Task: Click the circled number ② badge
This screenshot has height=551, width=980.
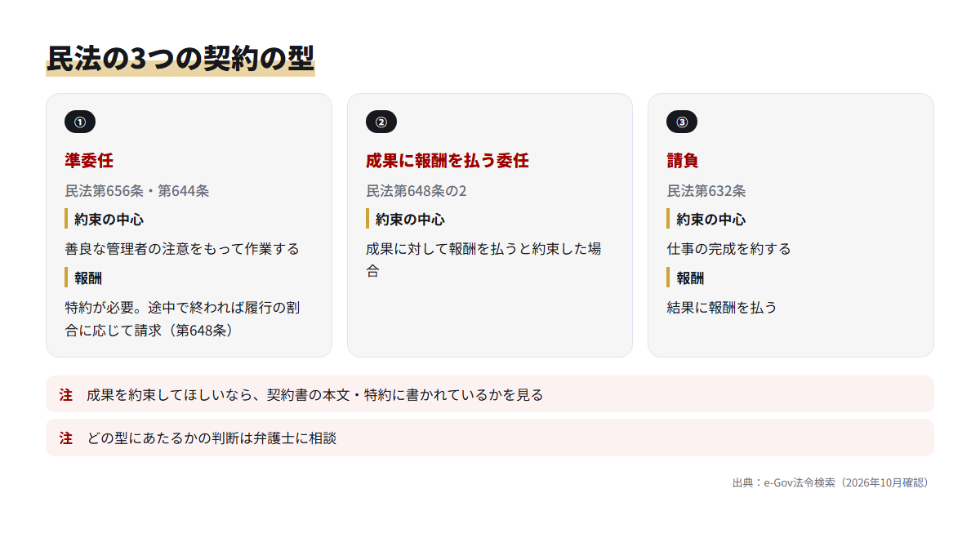Action: click(381, 122)
